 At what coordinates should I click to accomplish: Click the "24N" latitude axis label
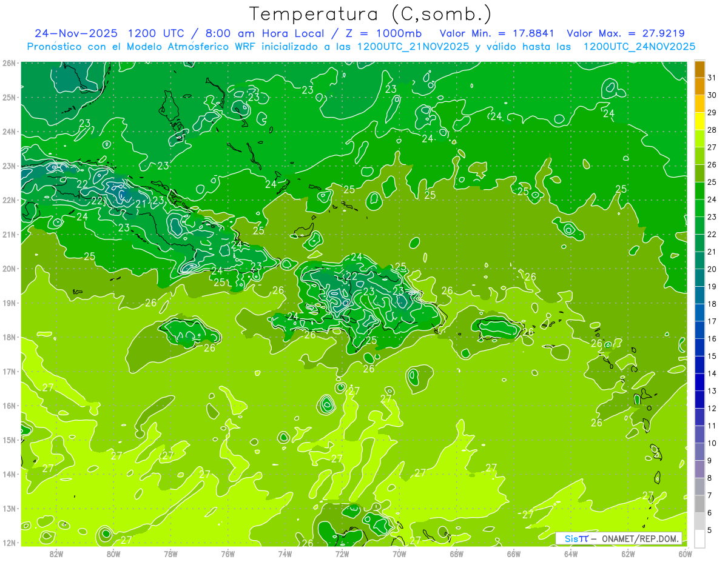[x=9, y=132]
